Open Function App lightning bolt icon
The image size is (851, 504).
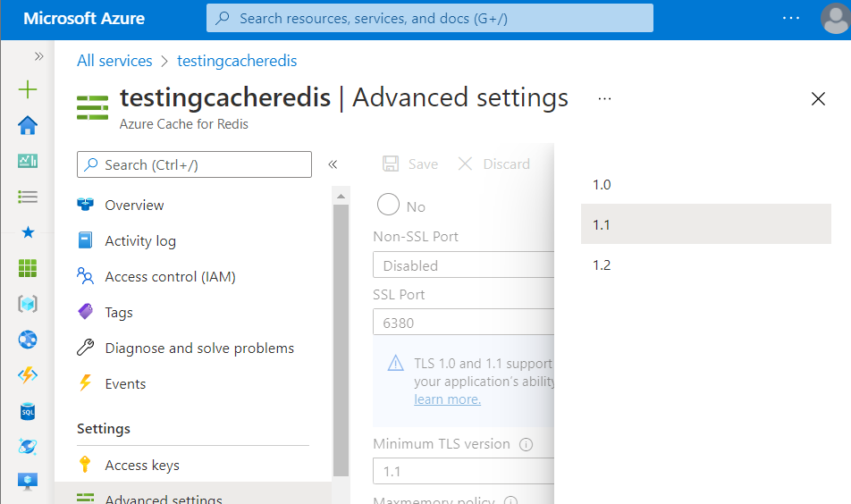(28, 375)
